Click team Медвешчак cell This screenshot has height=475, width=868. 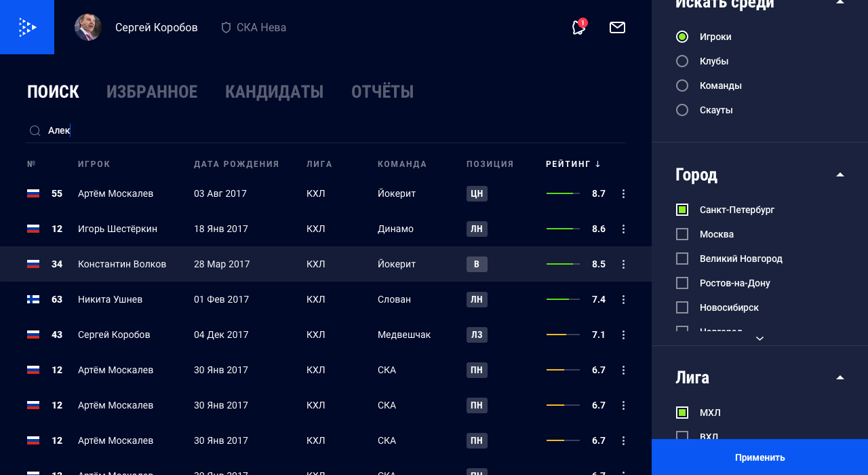(x=404, y=335)
